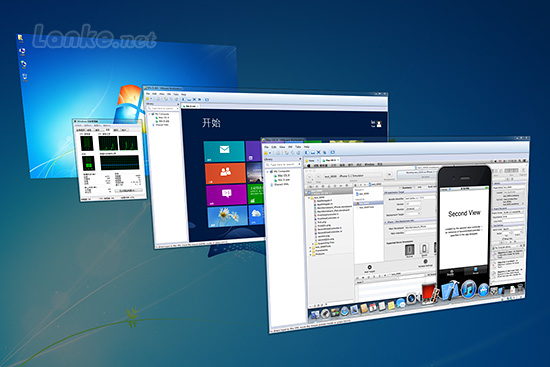Viewport: 550px width, 367px height.
Task: Collapse My Computer tree in front VMware library
Action: [x=267, y=172]
